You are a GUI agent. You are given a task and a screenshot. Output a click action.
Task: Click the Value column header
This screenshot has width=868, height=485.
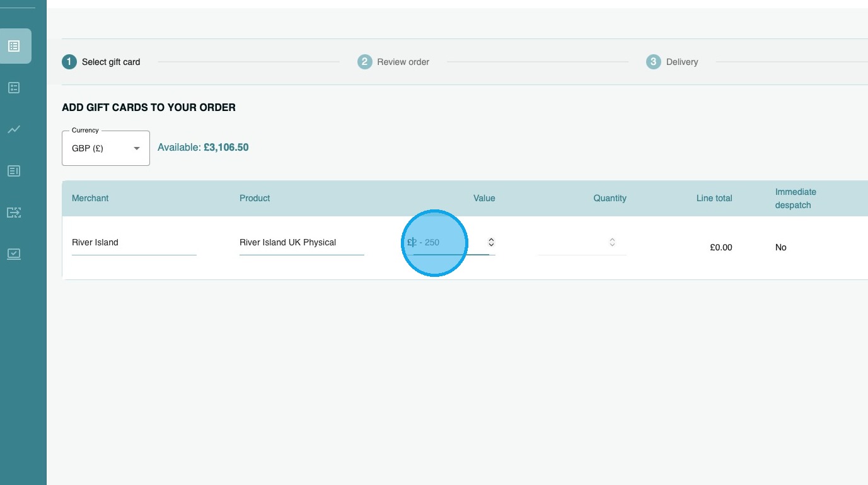point(484,198)
